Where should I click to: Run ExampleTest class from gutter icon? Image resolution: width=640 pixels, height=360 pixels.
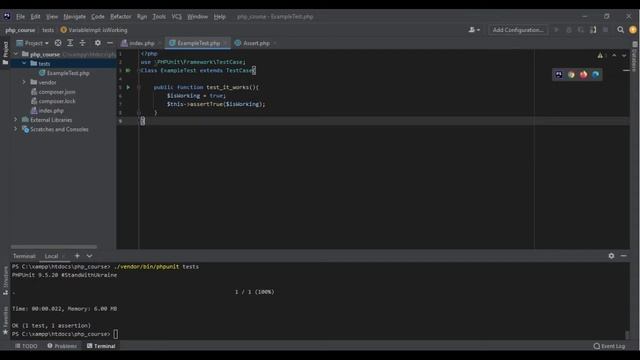[128, 70]
